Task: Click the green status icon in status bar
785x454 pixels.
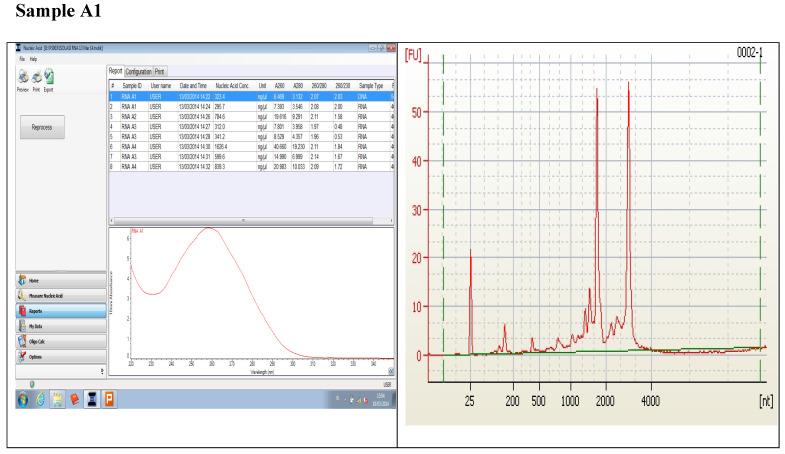Action: point(33,384)
